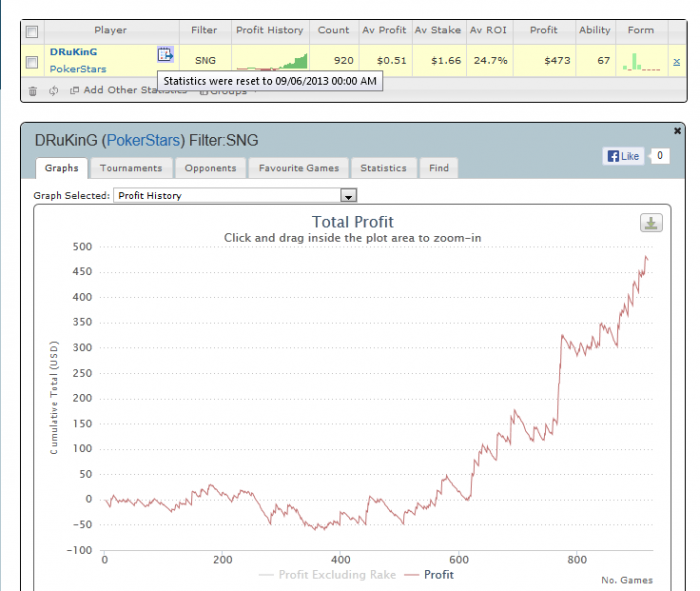The image size is (700, 591).
Task: Click the Facebook like count 0
Action: [x=660, y=156]
